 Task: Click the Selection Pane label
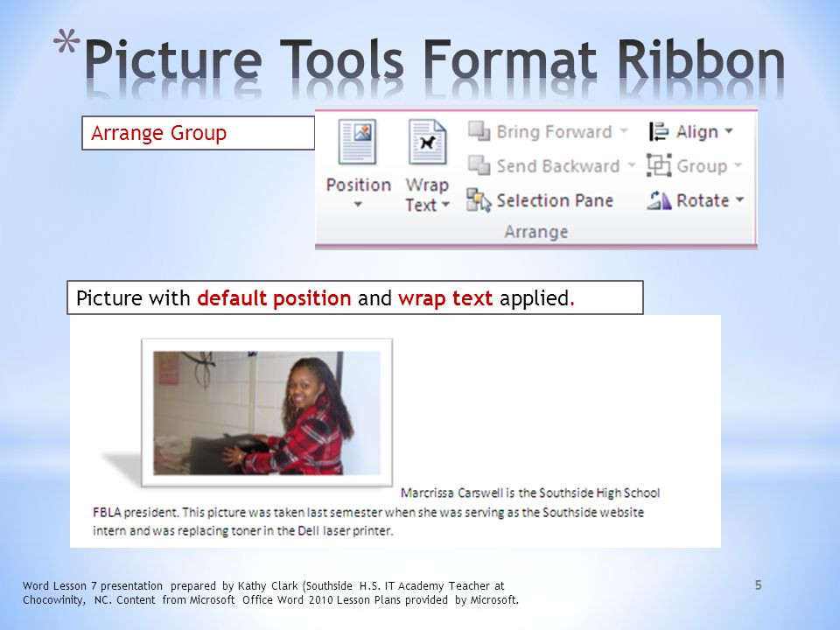click(x=555, y=200)
